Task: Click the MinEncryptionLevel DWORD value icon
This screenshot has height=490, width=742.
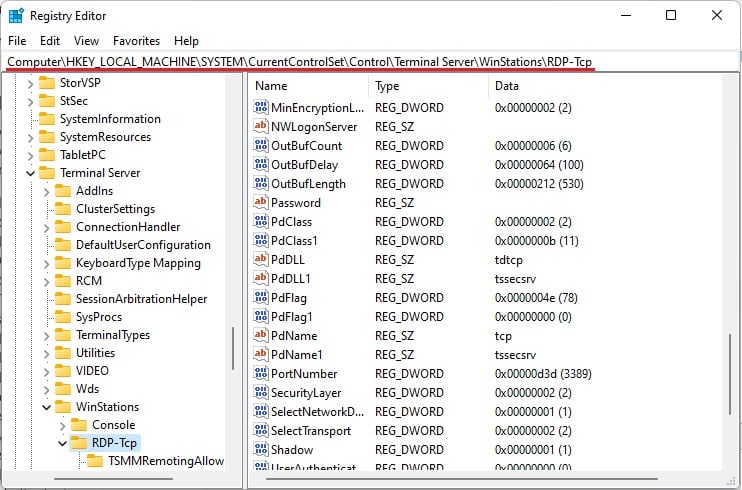Action: pos(261,107)
